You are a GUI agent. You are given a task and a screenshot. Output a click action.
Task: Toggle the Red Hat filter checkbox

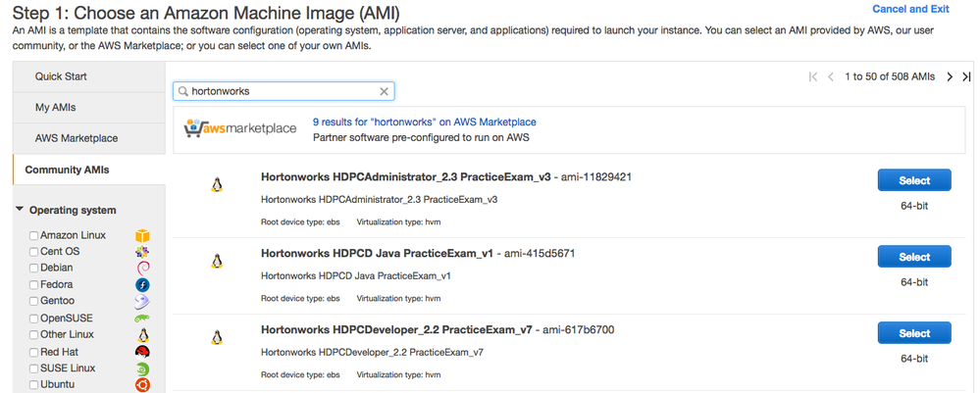(x=34, y=352)
